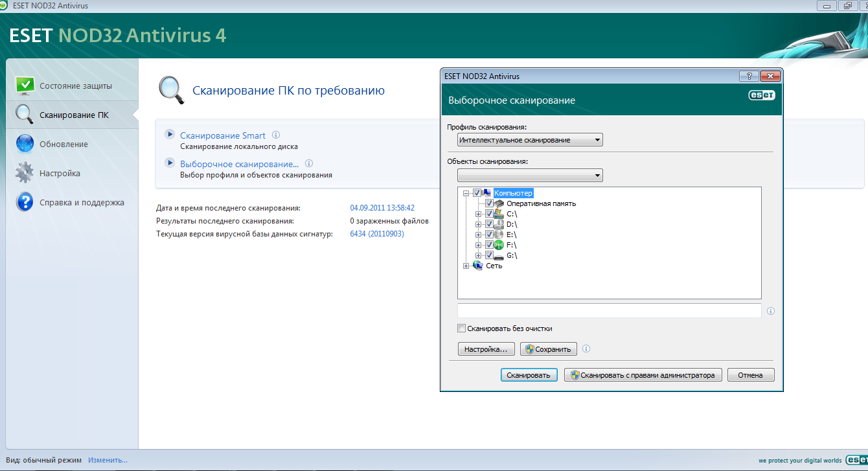868x471 pixels.
Task: Click the Настройка... button in the dialog
Action: (x=486, y=349)
